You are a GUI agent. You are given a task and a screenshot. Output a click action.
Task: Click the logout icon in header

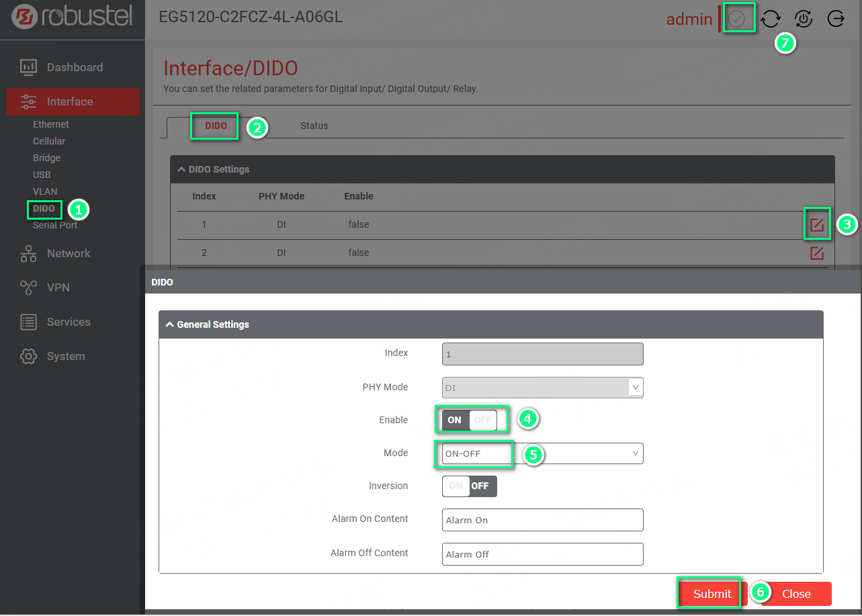pos(836,19)
